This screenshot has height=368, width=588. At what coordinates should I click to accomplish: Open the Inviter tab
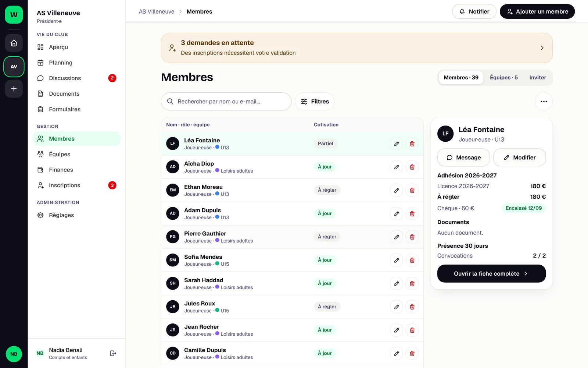538,78
